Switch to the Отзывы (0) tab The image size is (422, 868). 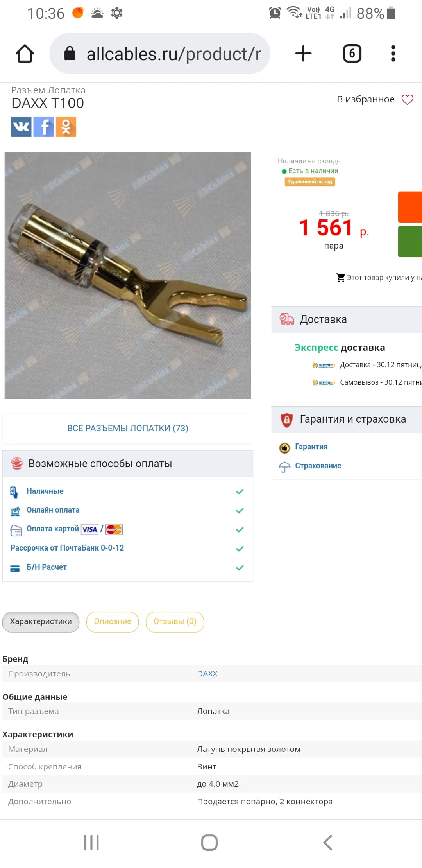pyautogui.click(x=175, y=622)
